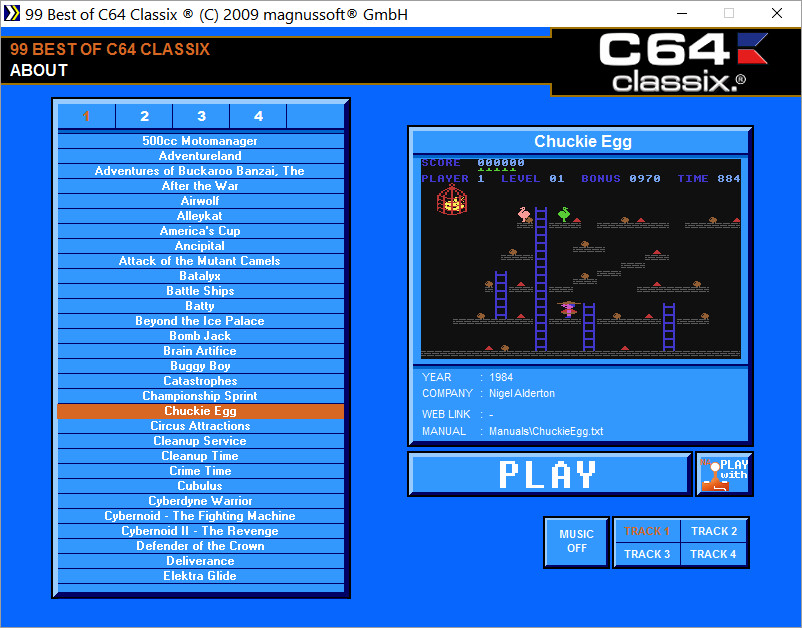The image size is (802, 628).
Task: Choose Batalyx from the list
Action: click(200, 276)
